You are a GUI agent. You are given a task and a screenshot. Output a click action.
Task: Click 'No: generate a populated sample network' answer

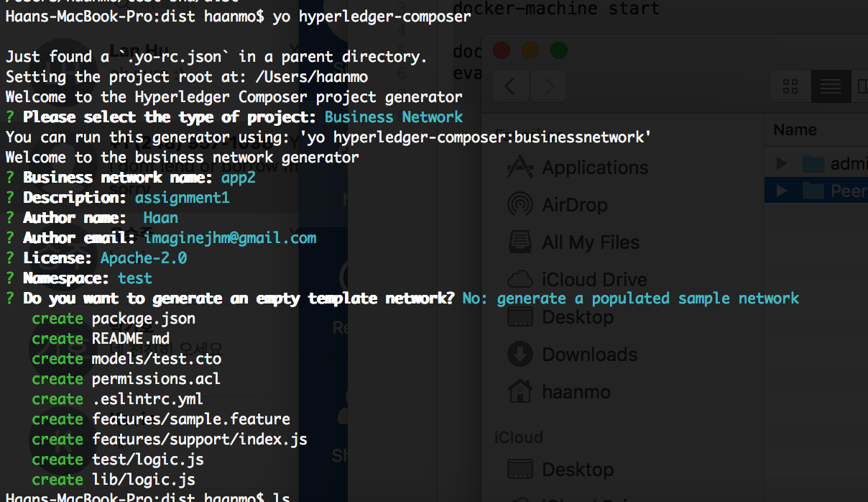coord(631,298)
